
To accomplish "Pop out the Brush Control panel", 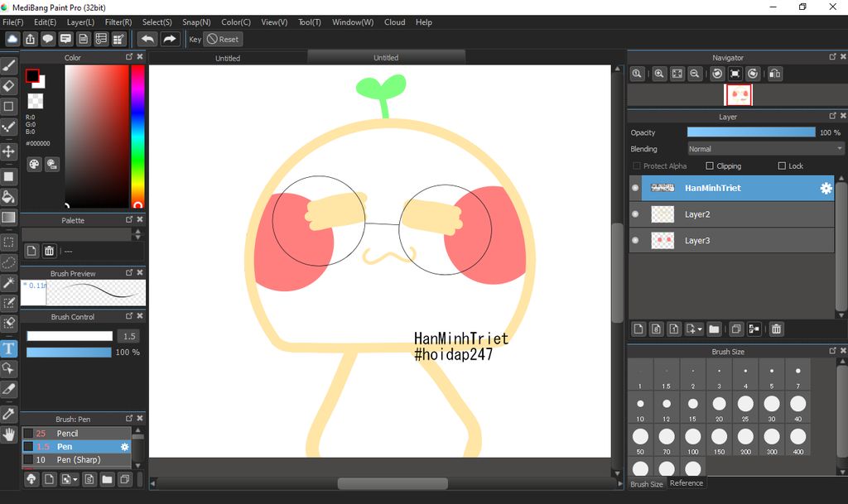I will click(129, 316).
